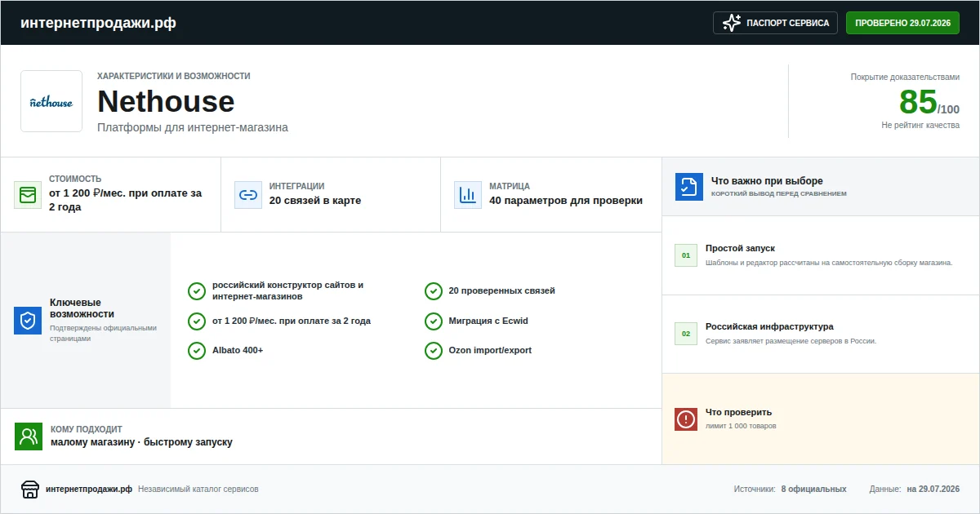Click Характеристики и возможности label
The width and height of the screenshot is (980, 514).
[x=173, y=76]
